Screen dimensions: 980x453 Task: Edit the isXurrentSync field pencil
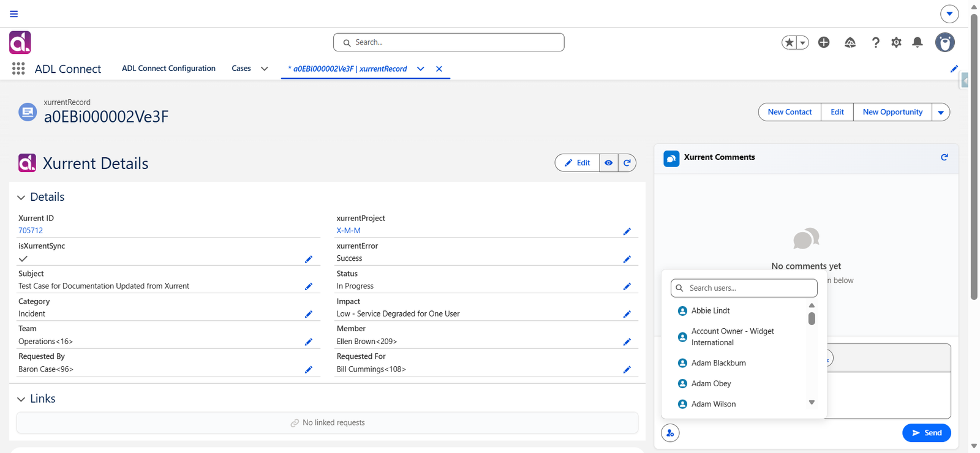(x=309, y=260)
